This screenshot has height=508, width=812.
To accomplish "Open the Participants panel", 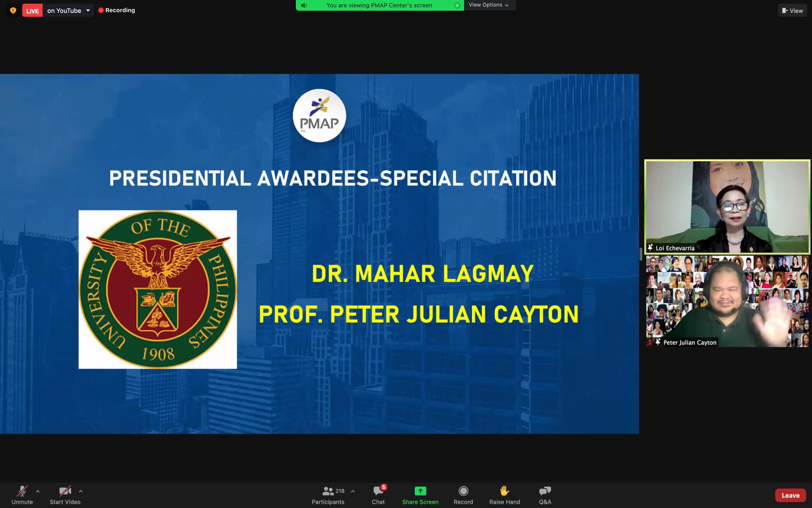I will pyautogui.click(x=328, y=495).
